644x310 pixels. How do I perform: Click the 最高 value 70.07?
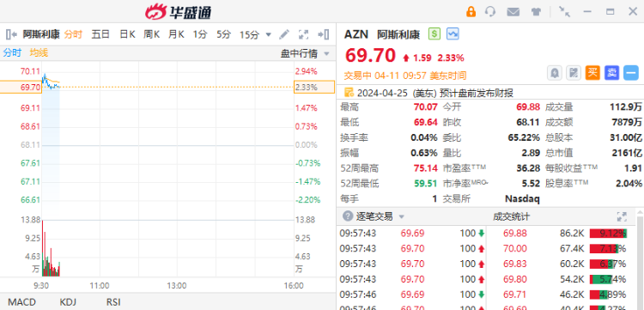(x=426, y=107)
